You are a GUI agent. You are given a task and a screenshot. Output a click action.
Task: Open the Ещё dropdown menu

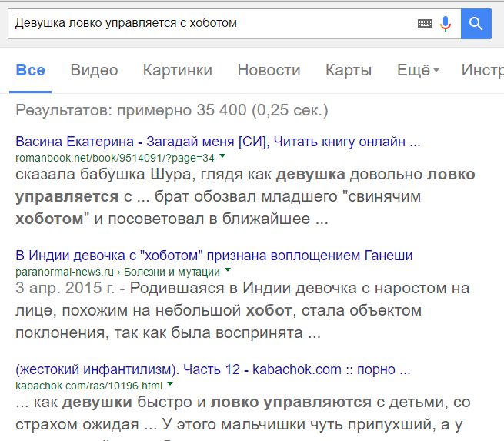[x=418, y=70]
